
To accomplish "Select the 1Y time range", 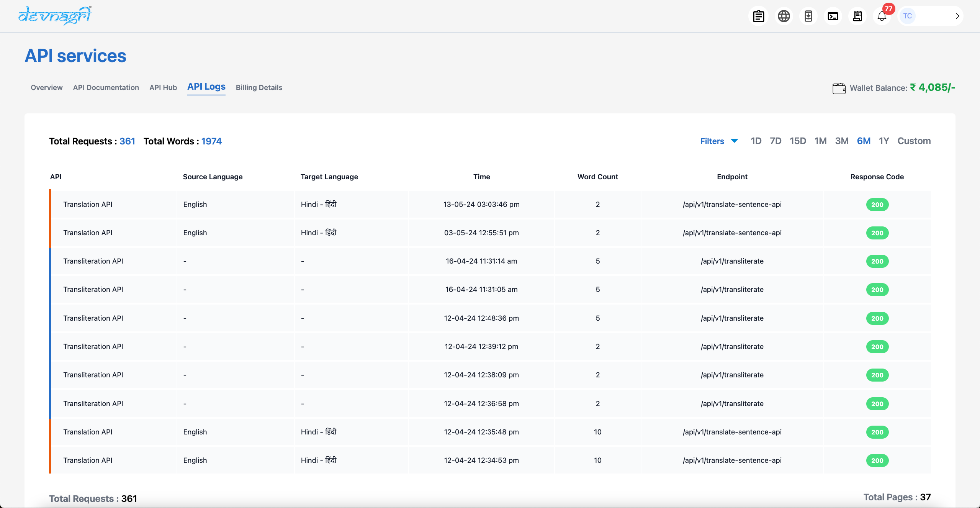I will point(884,141).
